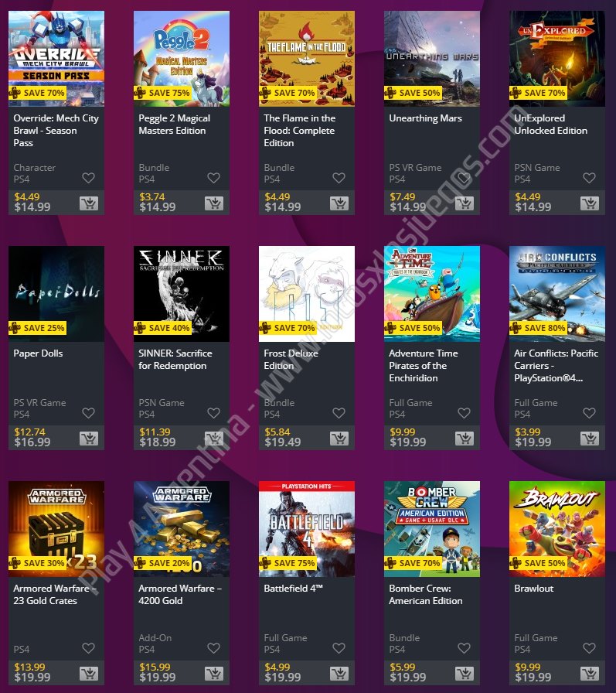Open the Unearthing Mars title link
The height and width of the screenshot is (693, 616).
[x=425, y=118]
